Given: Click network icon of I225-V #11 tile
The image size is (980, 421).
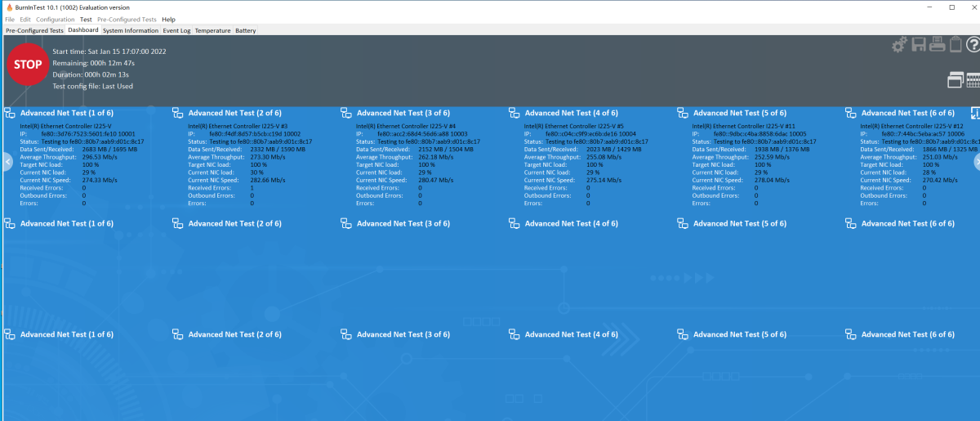Looking at the screenshot, I should click(683, 113).
